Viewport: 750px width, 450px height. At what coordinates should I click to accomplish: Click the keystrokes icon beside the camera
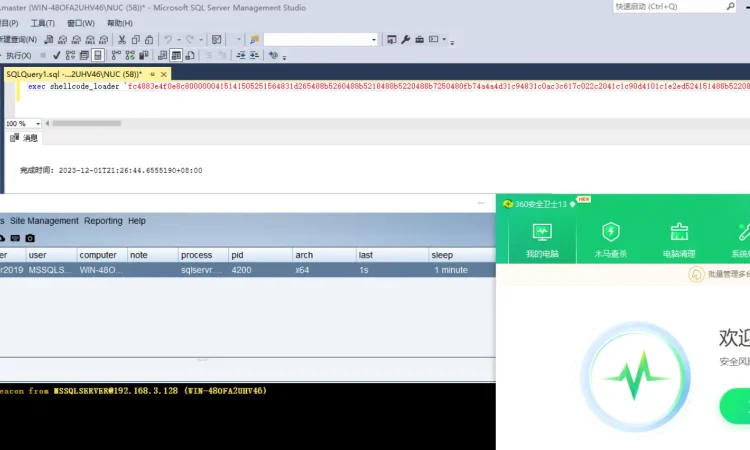pos(15,238)
